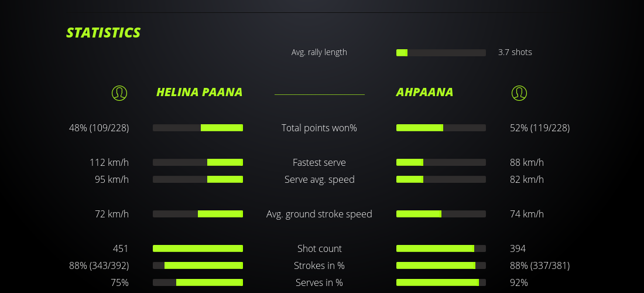Click Helina Paana's serve avg. speed bar
The image size is (644, 293).
pyautogui.click(x=198, y=179)
